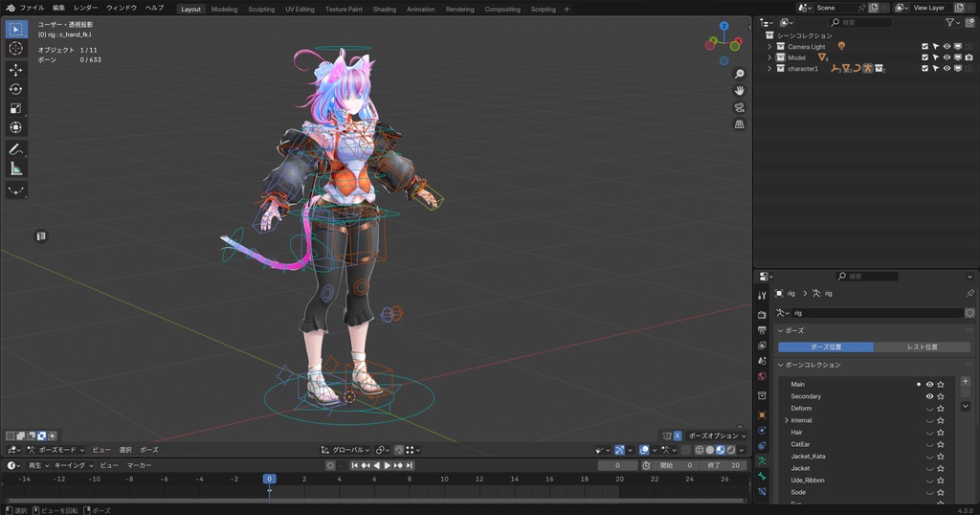Open the ポーズモード mode dropdown
Screen dimensions: 980x515
coord(56,450)
